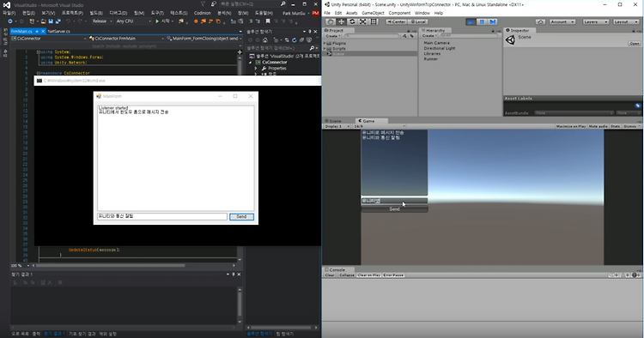Select the Rotate tool in Unity toolbar
The height and width of the screenshot is (338, 644).
352,21
